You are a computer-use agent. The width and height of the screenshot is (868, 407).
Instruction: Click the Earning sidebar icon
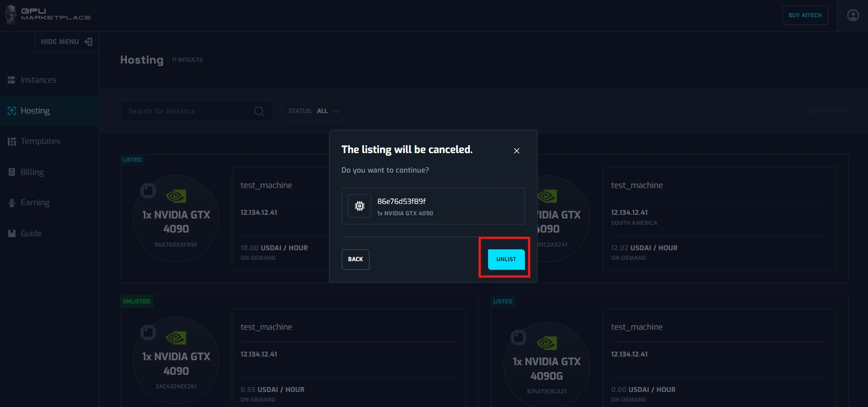pyautogui.click(x=11, y=203)
